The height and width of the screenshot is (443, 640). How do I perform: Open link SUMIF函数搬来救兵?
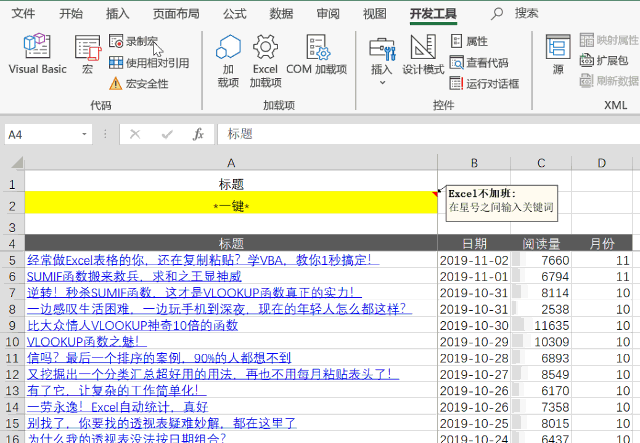point(134,276)
